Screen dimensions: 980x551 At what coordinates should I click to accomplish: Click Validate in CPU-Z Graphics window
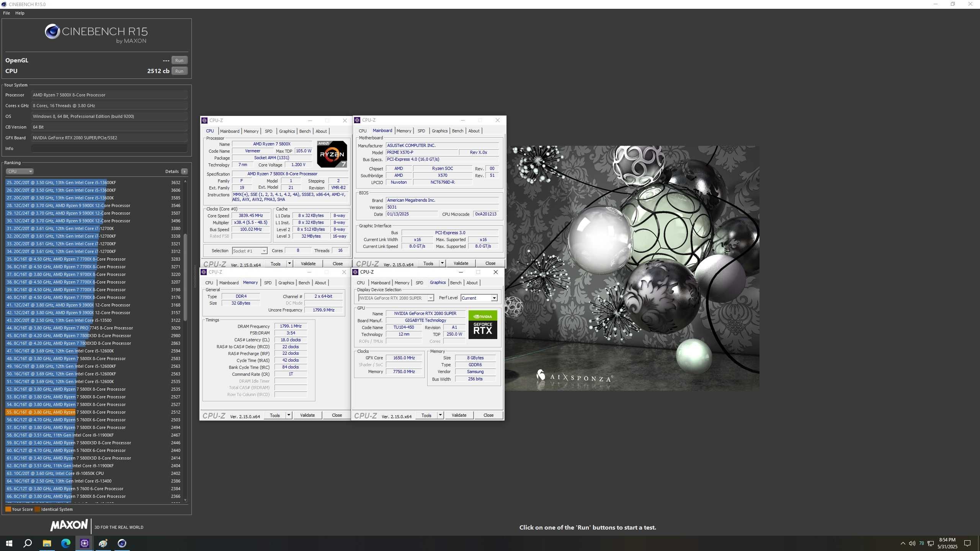click(x=459, y=415)
